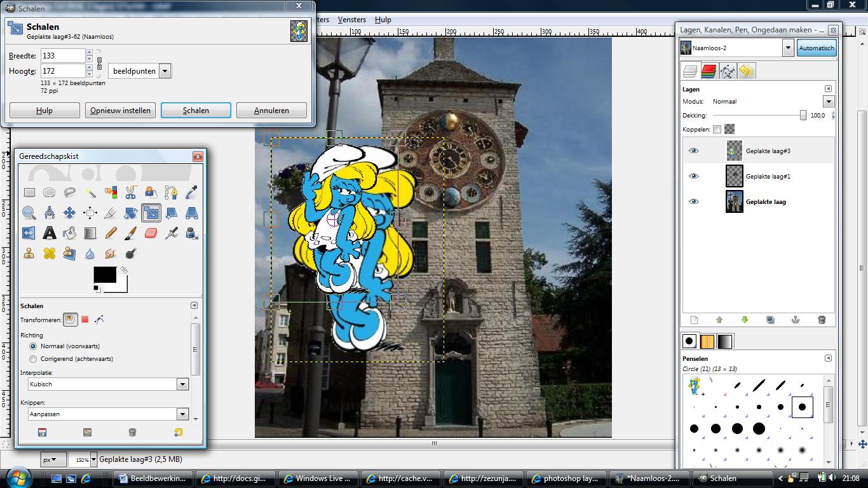The image size is (868, 488).
Task: Switch to the Undo history tab
Action: tap(746, 71)
